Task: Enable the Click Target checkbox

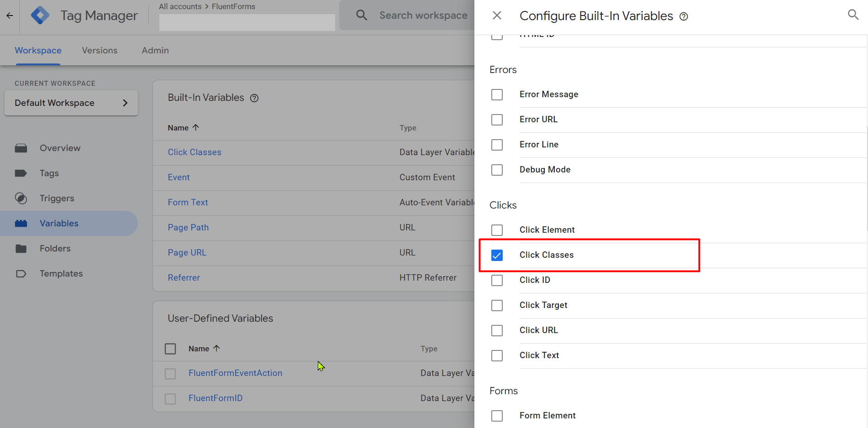Action: (x=497, y=305)
